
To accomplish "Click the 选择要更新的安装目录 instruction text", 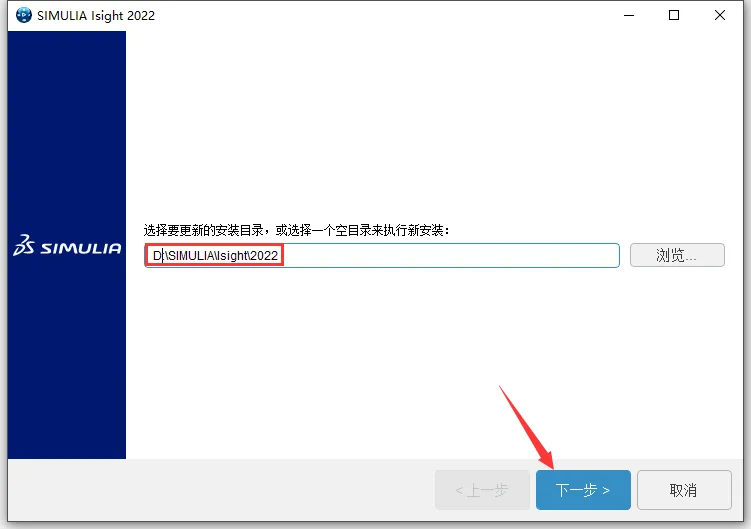I will [x=296, y=230].
